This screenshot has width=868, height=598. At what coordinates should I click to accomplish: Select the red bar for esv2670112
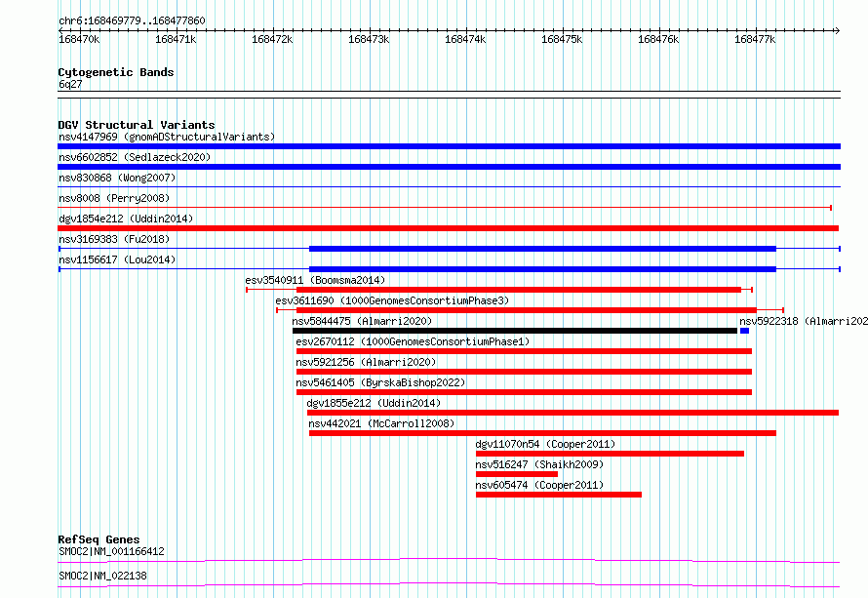(x=525, y=351)
